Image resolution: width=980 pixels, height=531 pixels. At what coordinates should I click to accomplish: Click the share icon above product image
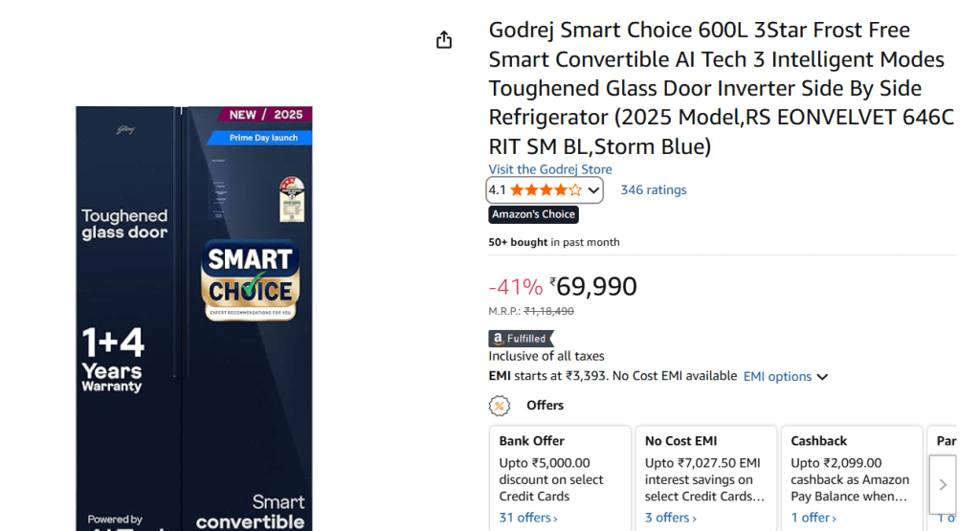[444, 40]
